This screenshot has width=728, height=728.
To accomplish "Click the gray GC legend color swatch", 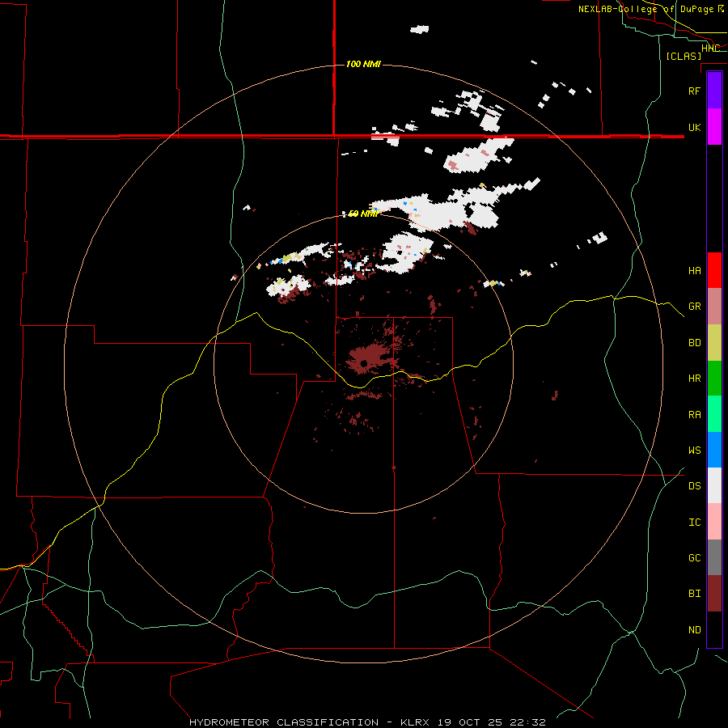I will (714, 557).
